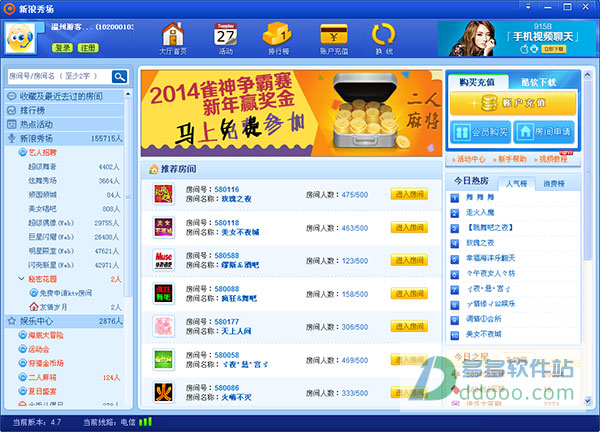
Task: Collapse the 娱乐中心 sidebar section
Action: [x=64, y=321]
